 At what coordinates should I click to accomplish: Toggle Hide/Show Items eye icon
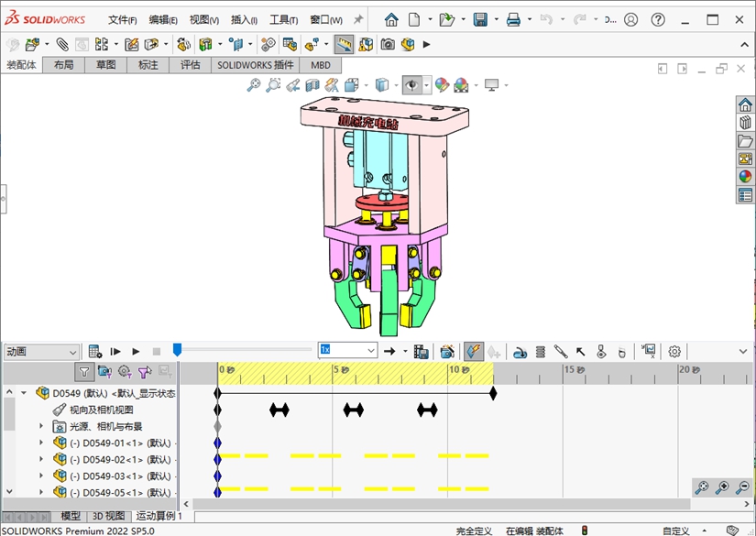tap(413, 85)
